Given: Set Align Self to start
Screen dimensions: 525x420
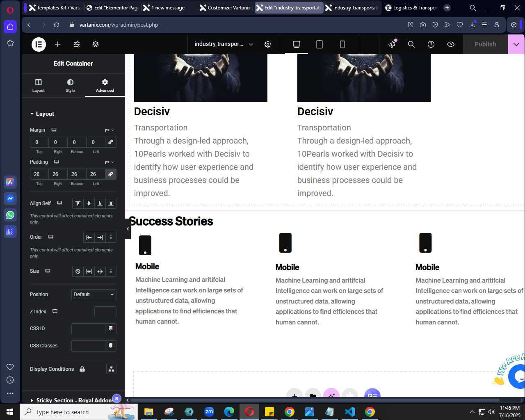Looking at the screenshot, I should pos(78,203).
